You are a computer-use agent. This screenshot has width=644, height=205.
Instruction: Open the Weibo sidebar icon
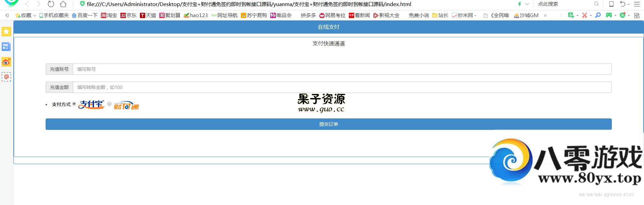(x=6, y=62)
